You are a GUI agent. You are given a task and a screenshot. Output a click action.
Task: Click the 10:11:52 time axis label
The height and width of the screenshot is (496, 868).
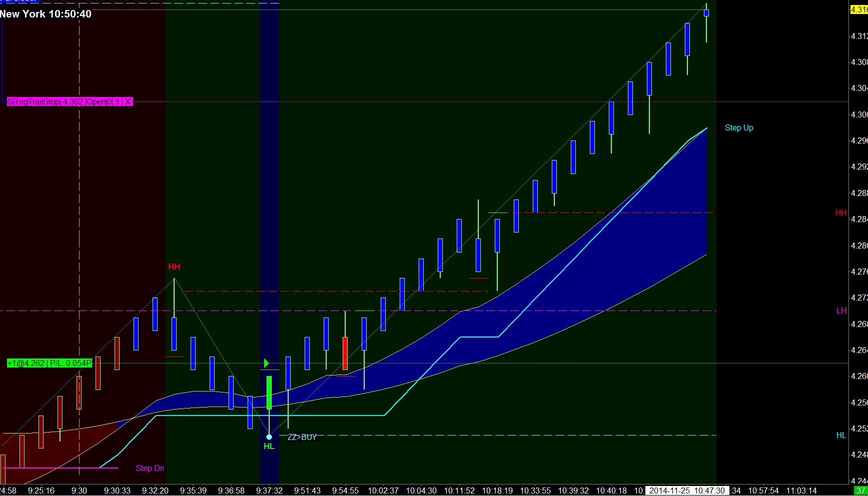pyautogui.click(x=459, y=491)
